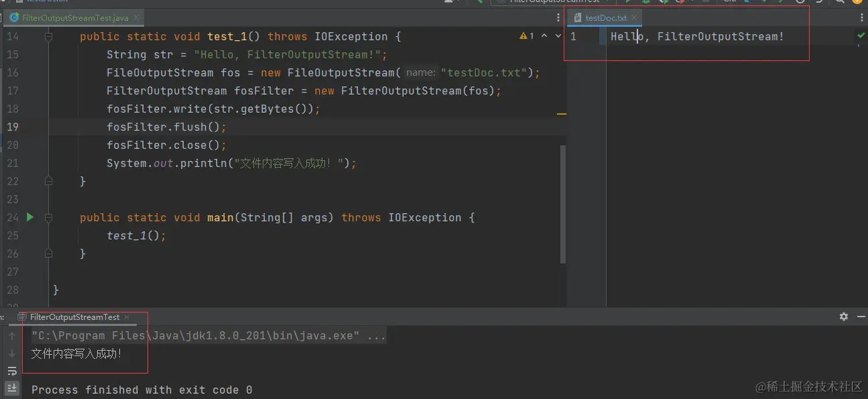Screen dimensions: 868x399
Task: Select the FilterOutputStreamTest run tab
Action: (x=74, y=317)
